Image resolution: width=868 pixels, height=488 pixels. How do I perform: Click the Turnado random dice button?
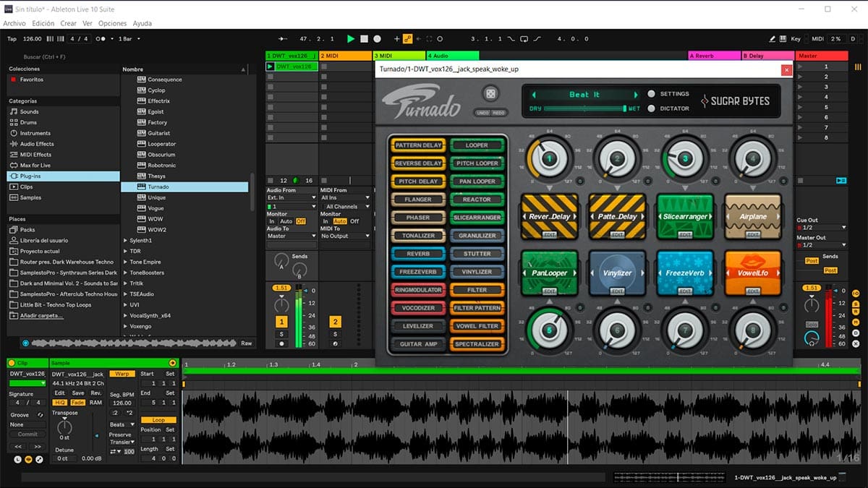click(x=490, y=95)
